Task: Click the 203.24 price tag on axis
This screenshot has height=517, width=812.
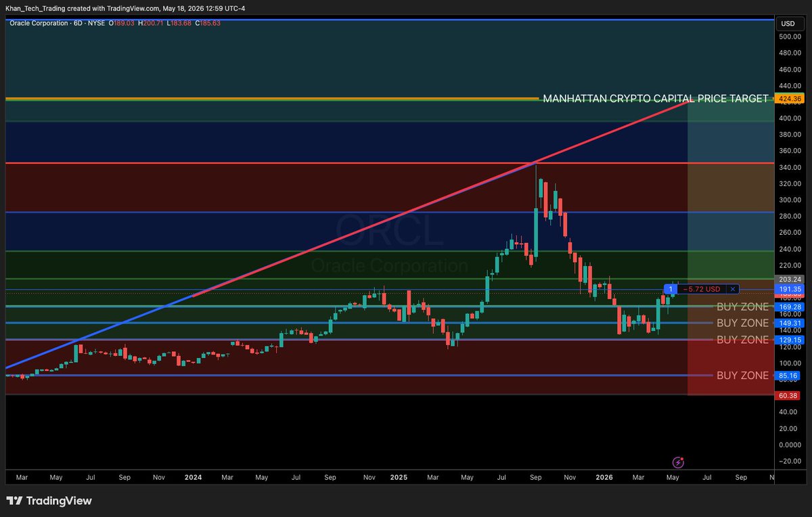Action: coord(790,279)
